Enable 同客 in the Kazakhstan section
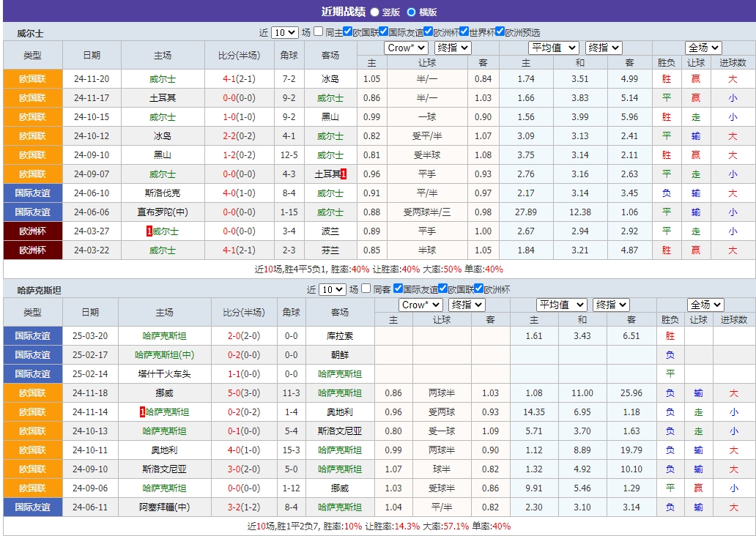 (365, 289)
